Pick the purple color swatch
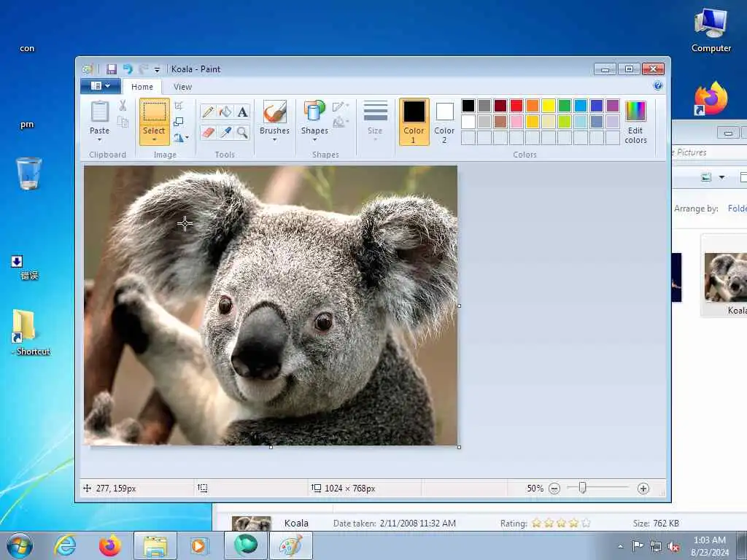Screen dimensions: 747x560 (x=613, y=106)
